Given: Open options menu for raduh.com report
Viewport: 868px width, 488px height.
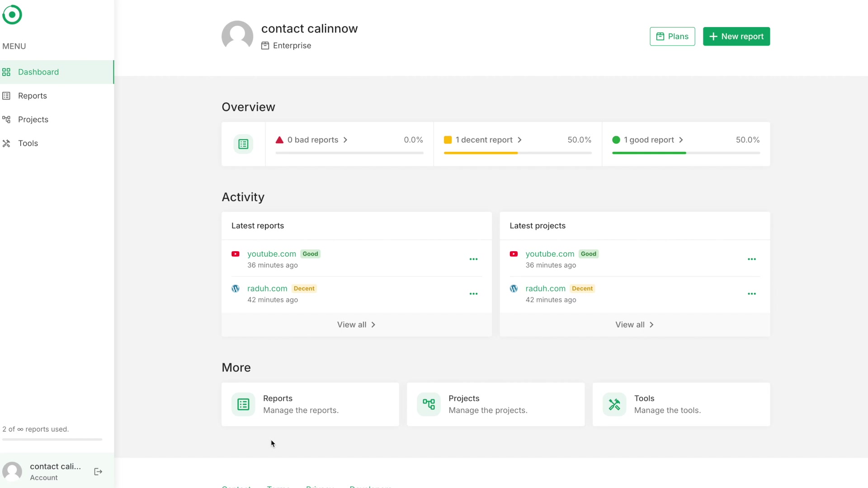Looking at the screenshot, I should [x=473, y=294].
